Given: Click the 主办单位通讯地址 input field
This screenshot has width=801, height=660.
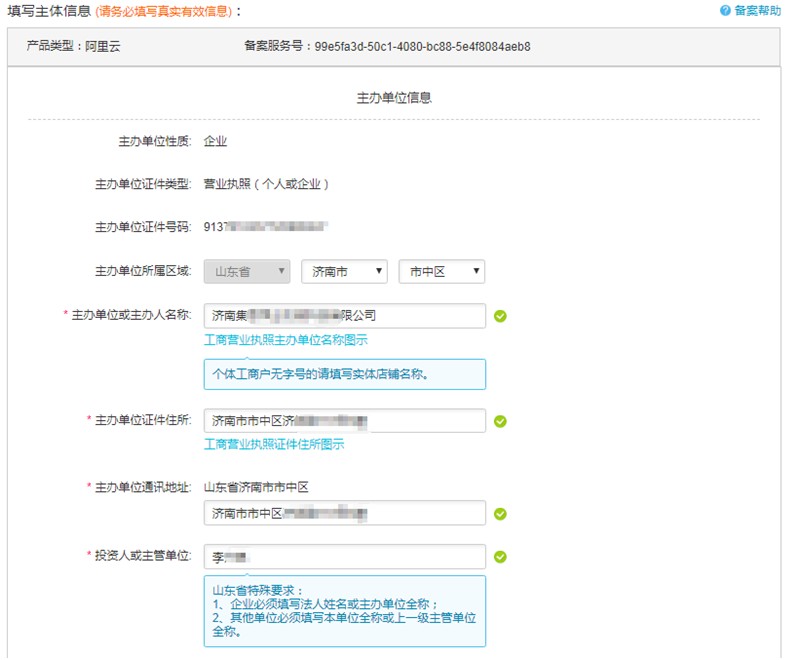Looking at the screenshot, I should [x=344, y=513].
